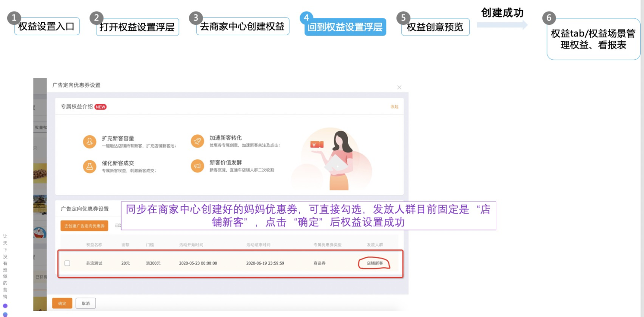This screenshot has width=644, height=317.
Task: Confirm with the orange 确定 button
Action: (62, 303)
